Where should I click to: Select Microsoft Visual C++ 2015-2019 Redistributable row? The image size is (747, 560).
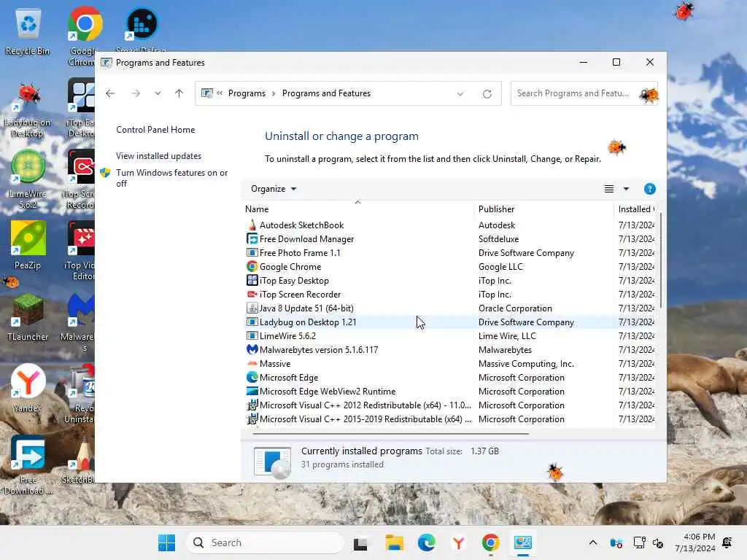449,419
